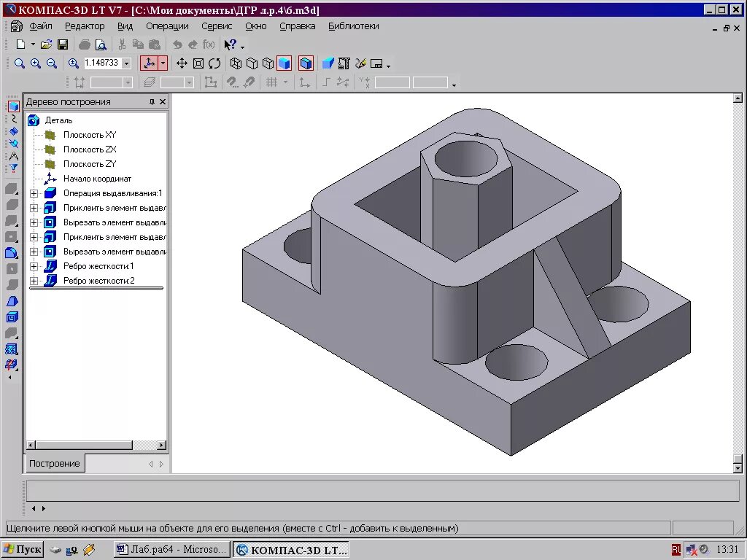Select the shell tool icon
The height and width of the screenshot is (560, 747).
12,317
